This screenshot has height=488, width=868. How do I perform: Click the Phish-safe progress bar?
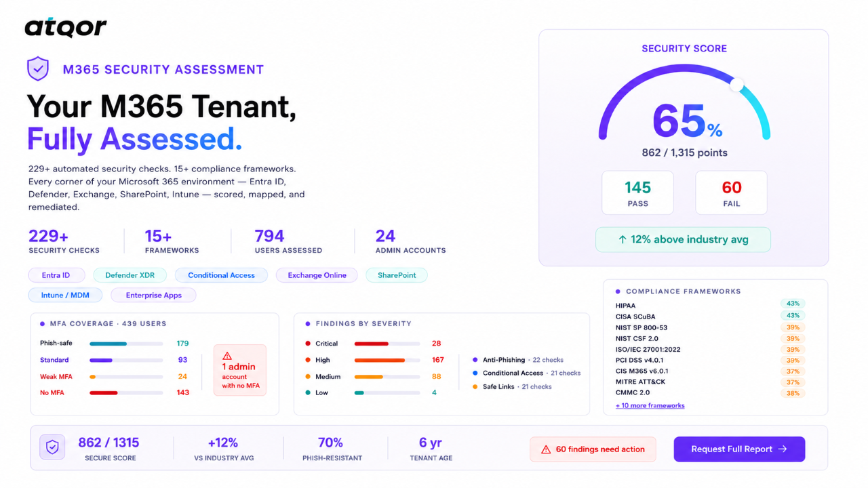click(126, 344)
